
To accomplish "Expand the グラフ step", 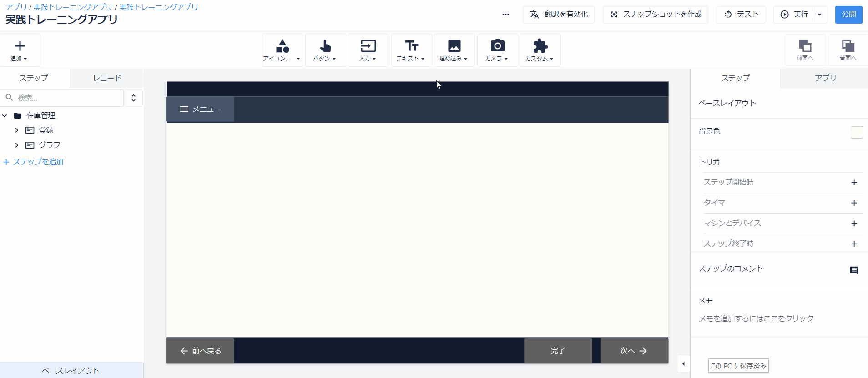I will 17,145.
